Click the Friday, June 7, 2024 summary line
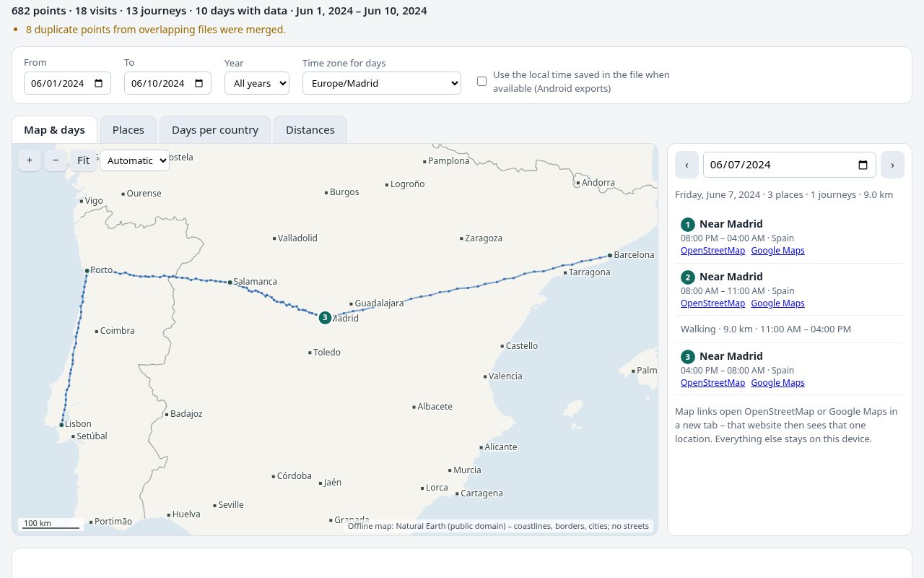 [x=784, y=194]
